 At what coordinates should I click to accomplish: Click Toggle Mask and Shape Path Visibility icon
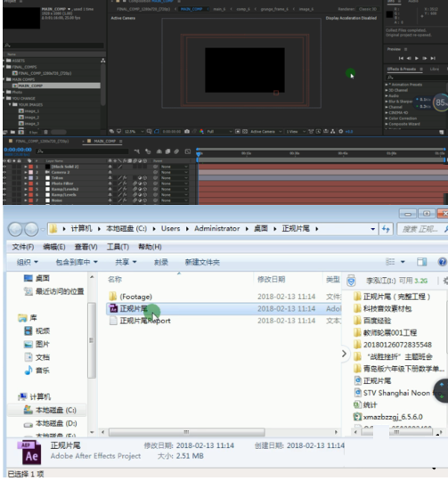coord(157,131)
